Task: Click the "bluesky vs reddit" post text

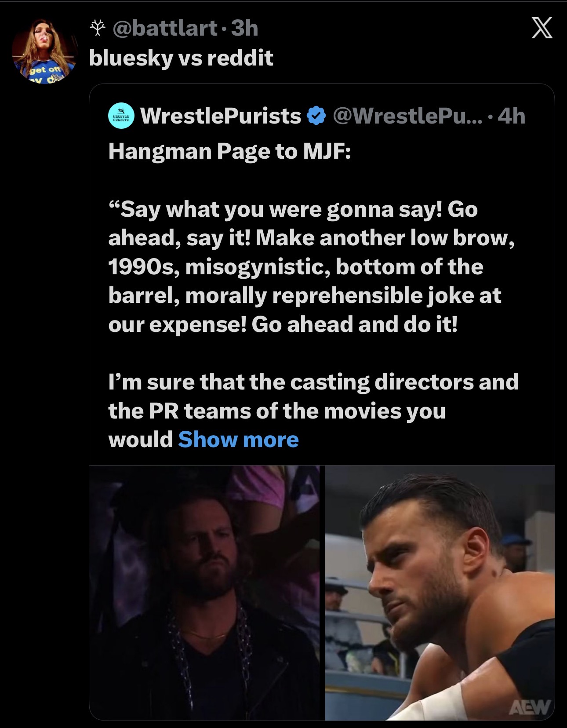Action: point(181,58)
